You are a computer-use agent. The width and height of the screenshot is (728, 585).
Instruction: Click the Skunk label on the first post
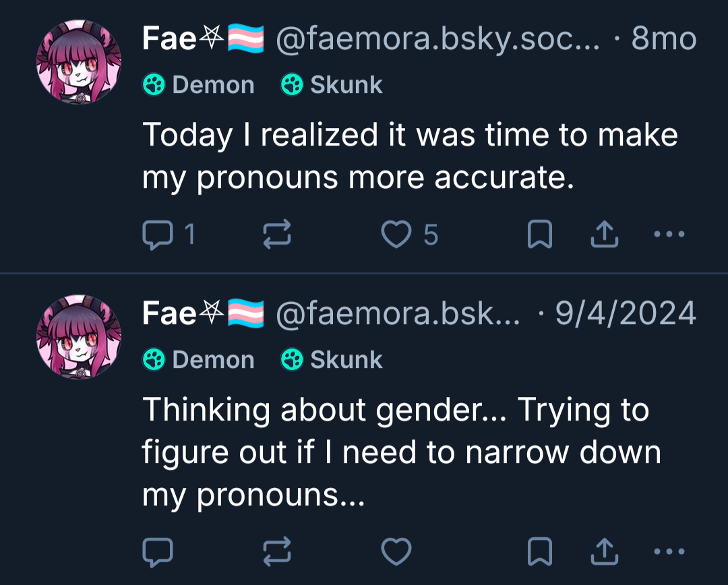332,85
